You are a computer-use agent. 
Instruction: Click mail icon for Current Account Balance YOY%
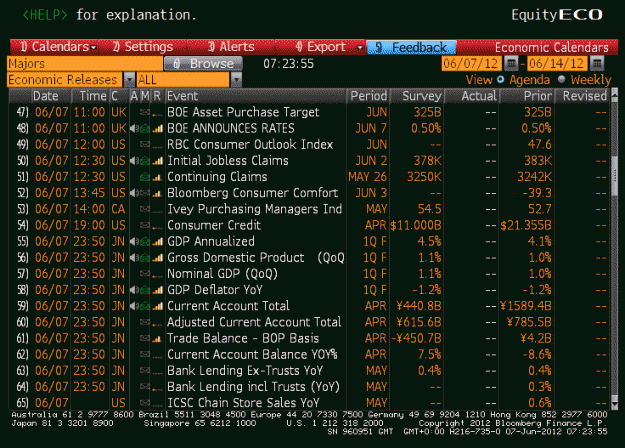pyautogui.click(x=145, y=354)
